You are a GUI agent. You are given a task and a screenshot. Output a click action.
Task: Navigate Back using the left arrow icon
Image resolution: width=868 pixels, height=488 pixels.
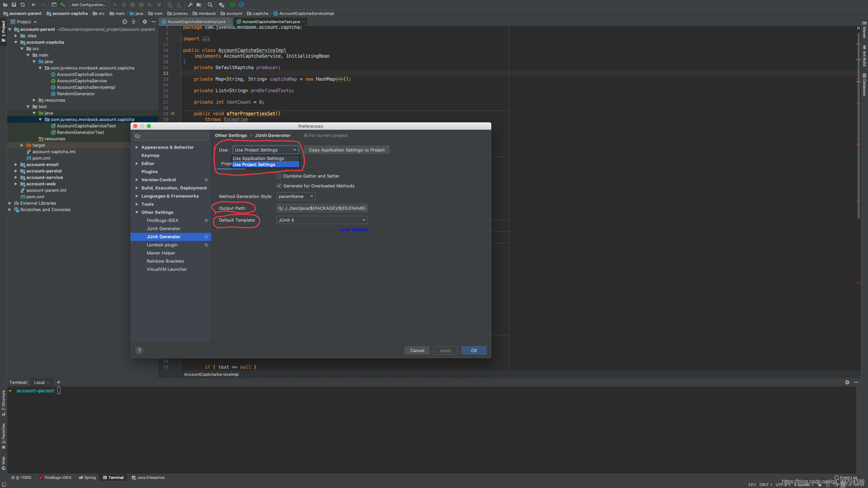click(x=34, y=5)
